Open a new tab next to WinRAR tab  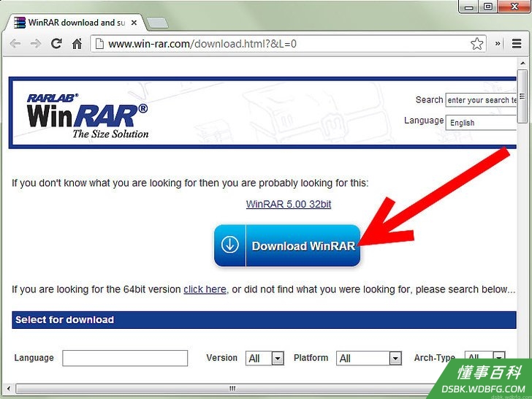pyautogui.click(x=157, y=23)
